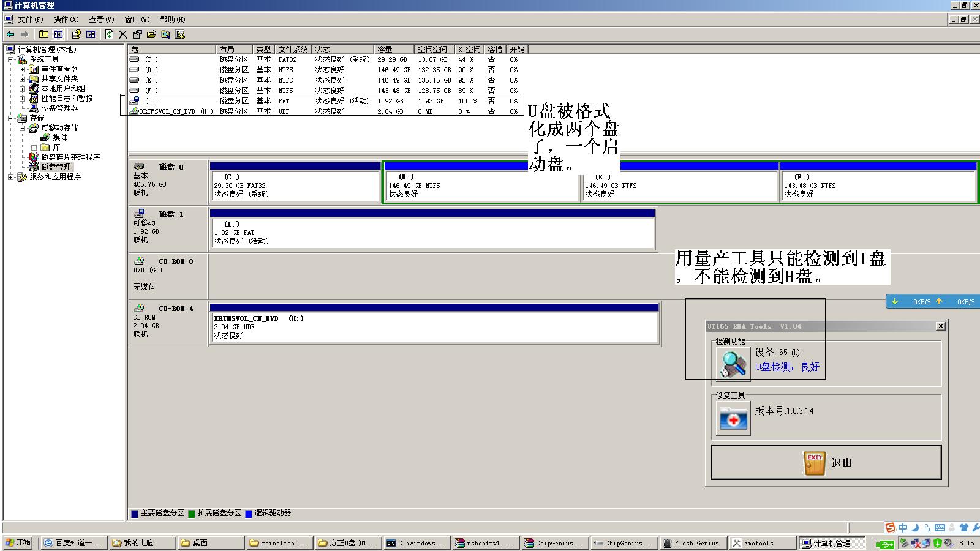Image resolution: width=980 pixels, height=551 pixels.
Task: Open the properties icon in toolbar
Action: tap(137, 35)
